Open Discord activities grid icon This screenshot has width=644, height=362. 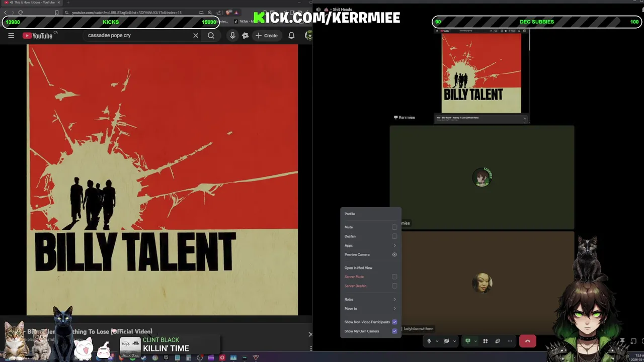pyautogui.click(x=486, y=341)
